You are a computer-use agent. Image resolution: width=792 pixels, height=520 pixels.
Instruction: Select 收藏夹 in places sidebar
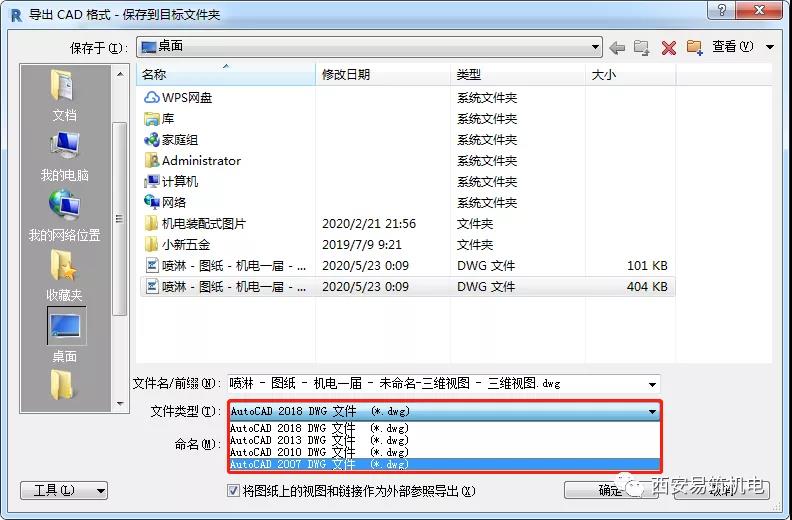coord(64,276)
